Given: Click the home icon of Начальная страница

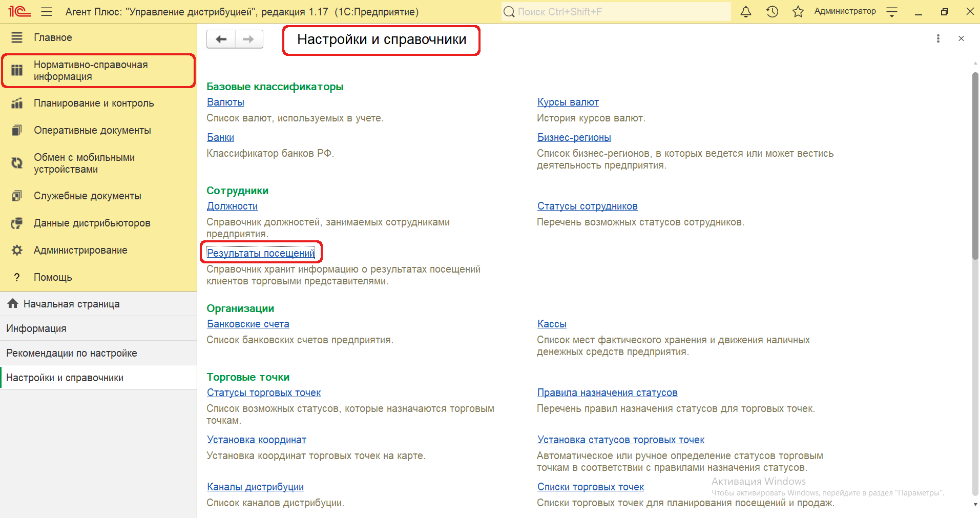Looking at the screenshot, I should [13, 303].
